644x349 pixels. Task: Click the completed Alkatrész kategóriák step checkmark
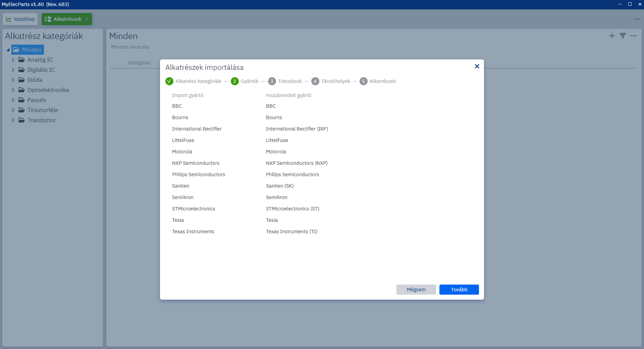169,81
